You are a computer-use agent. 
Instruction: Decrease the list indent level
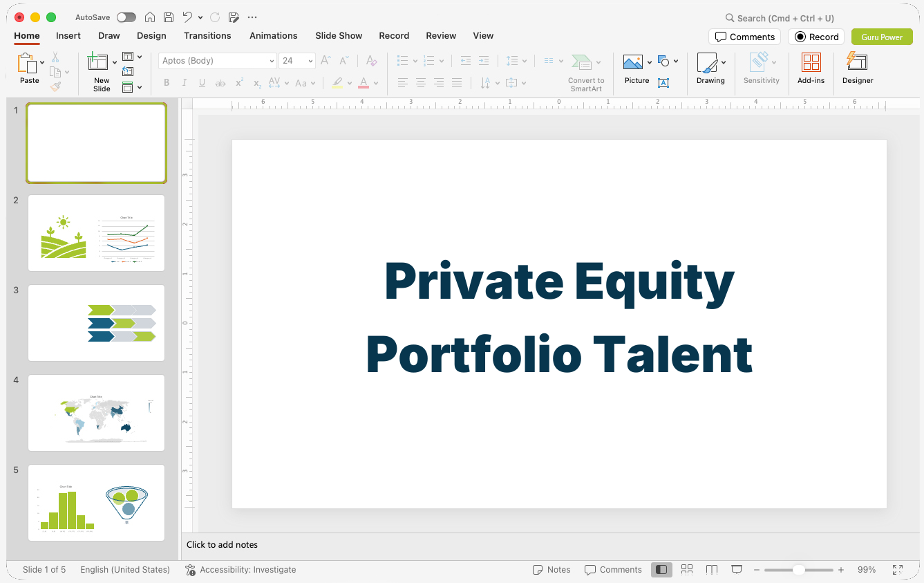(466, 61)
